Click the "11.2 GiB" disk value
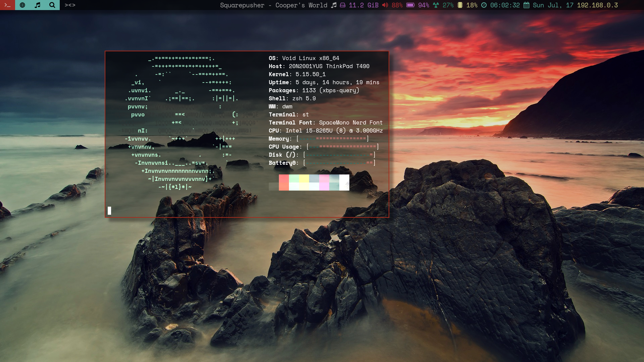This screenshot has height=362, width=644. click(x=364, y=5)
